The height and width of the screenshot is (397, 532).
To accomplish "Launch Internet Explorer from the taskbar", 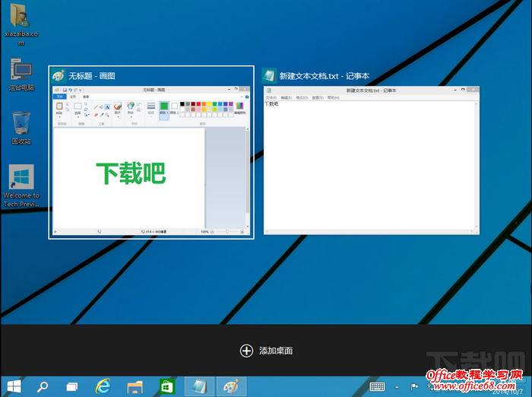I will coord(103,386).
